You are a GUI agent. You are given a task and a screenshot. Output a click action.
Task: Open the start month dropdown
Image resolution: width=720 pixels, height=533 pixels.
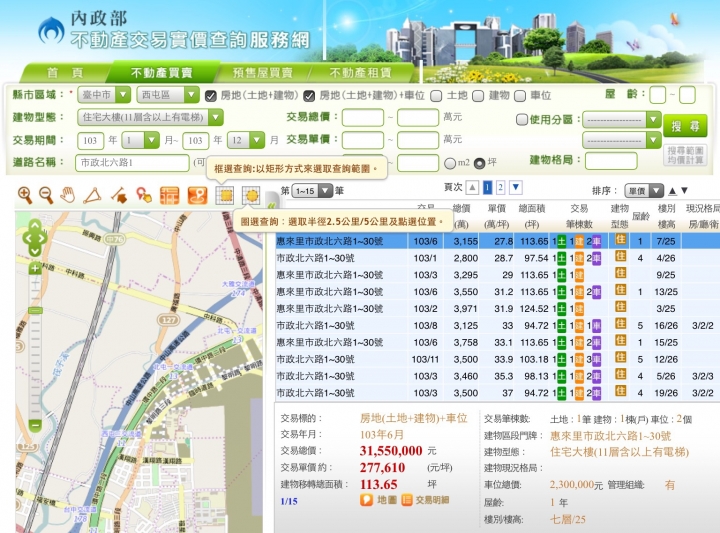(140, 140)
